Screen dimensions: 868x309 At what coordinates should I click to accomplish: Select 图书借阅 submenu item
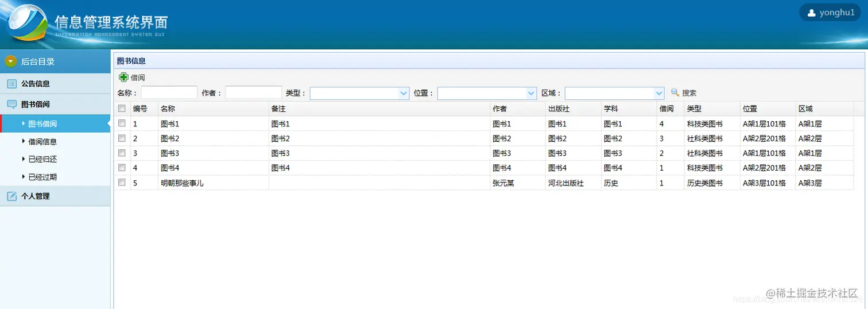point(55,123)
